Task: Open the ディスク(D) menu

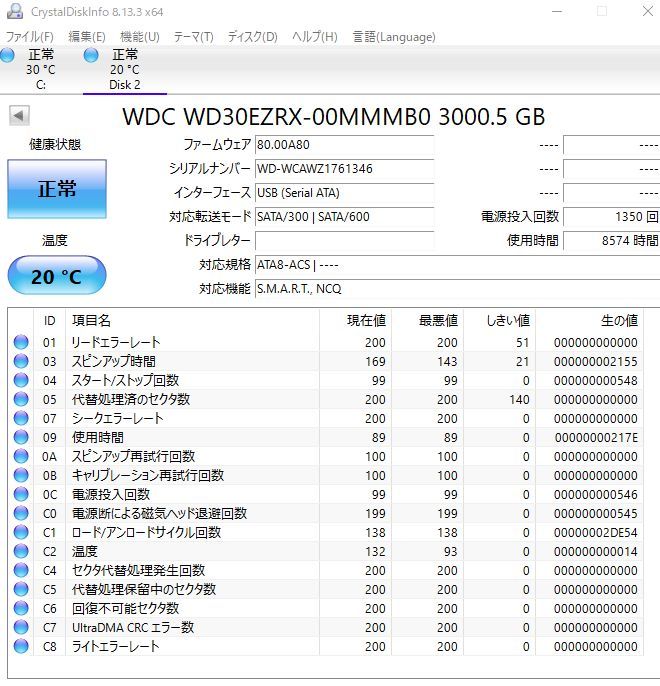Action: click(252, 37)
